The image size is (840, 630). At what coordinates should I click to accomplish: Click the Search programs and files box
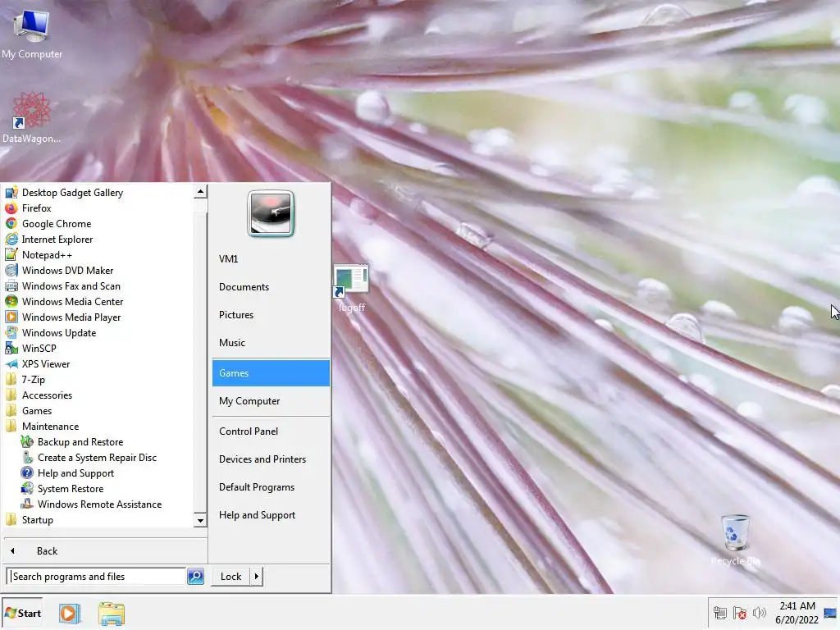tap(97, 577)
